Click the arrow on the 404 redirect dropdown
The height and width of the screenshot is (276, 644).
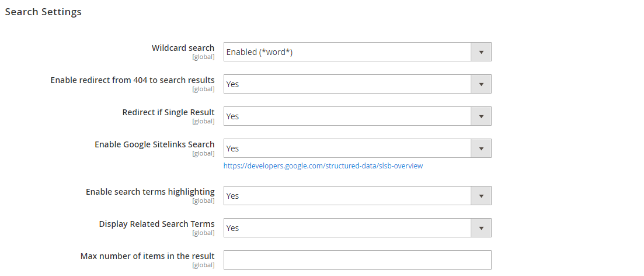(x=481, y=84)
